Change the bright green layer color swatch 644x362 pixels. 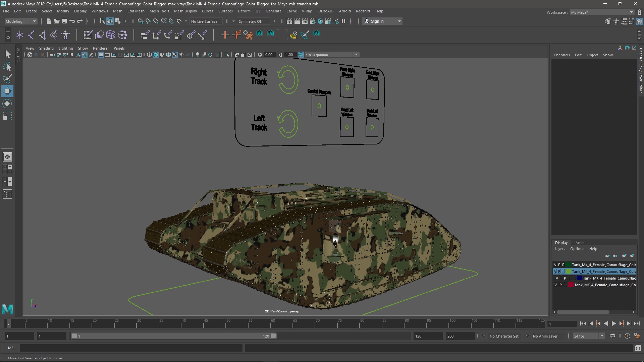coord(569,271)
